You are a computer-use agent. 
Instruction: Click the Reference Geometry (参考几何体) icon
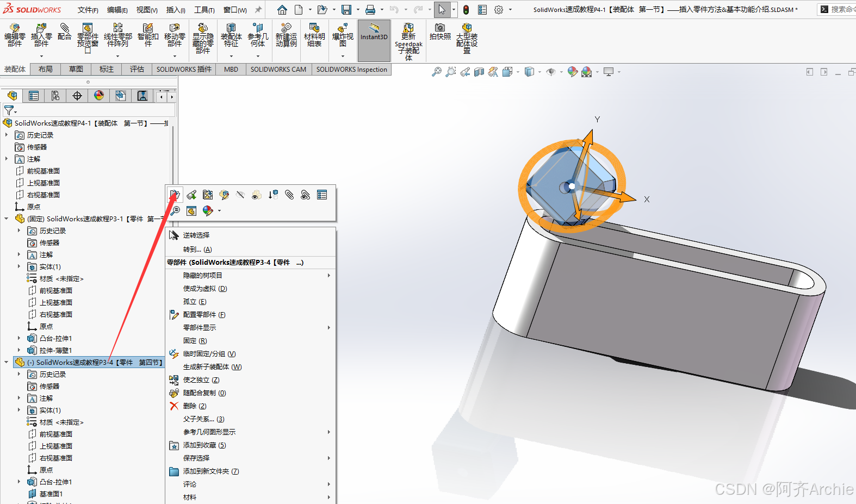click(258, 35)
